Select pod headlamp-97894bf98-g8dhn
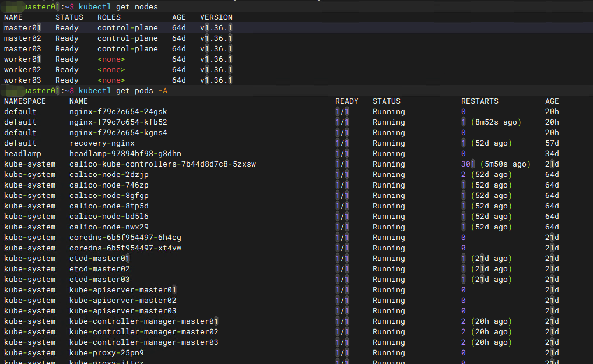Viewport: 593px width, 364px height. [125, 154]
